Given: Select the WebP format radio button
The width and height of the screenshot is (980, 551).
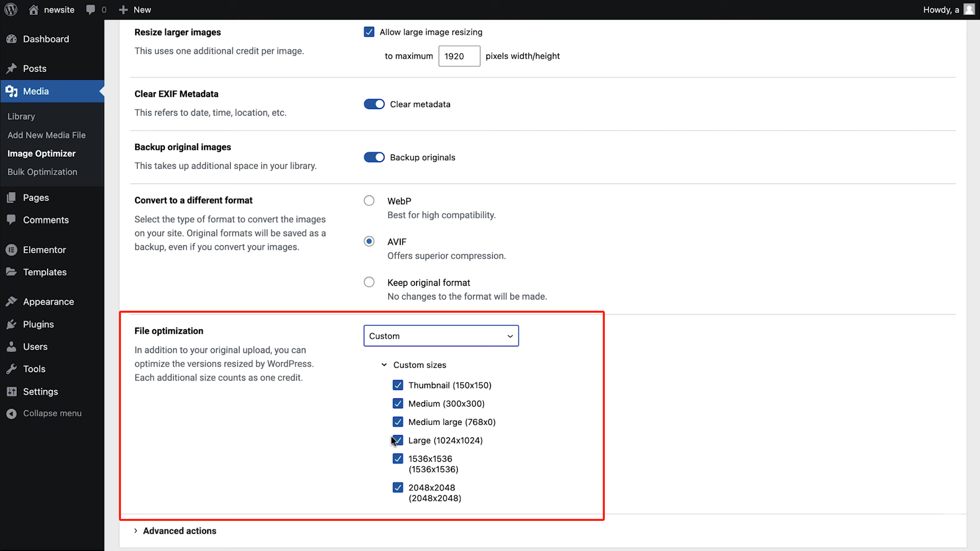Looking at the screenshot, I should tap(369, 201).
